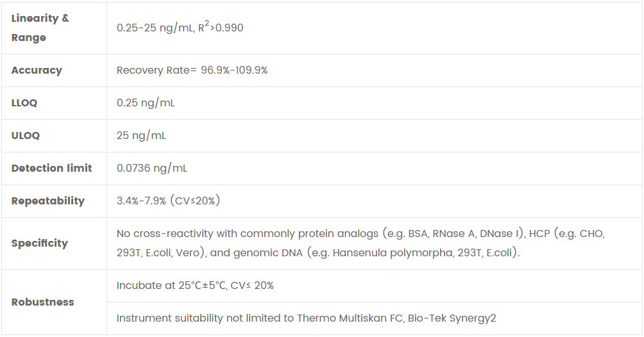644x337 pixels.
Task: Select the "0.0736 ng/mL" detection limit value
Action: click(152, 168)
